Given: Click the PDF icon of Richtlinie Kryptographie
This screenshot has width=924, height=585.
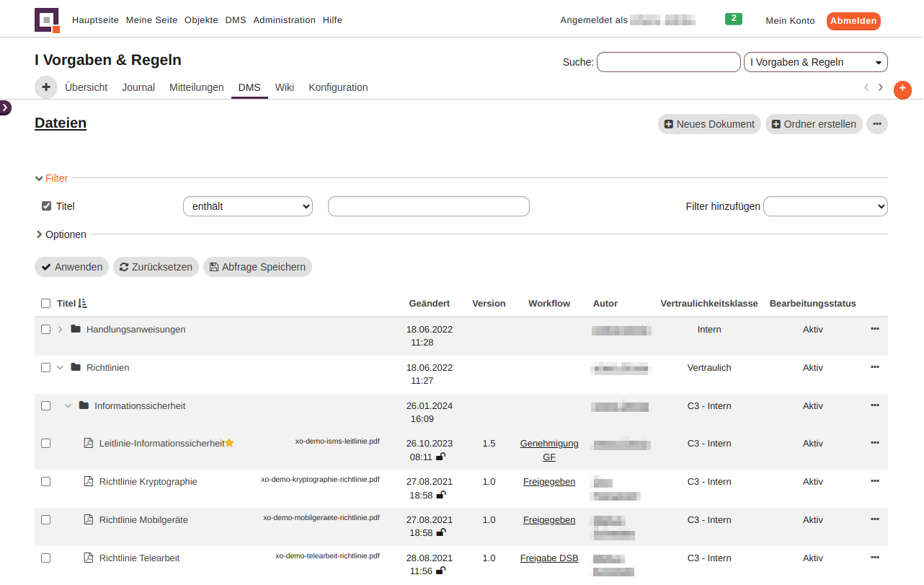Looking at the screenshot, I should point(89,482).
